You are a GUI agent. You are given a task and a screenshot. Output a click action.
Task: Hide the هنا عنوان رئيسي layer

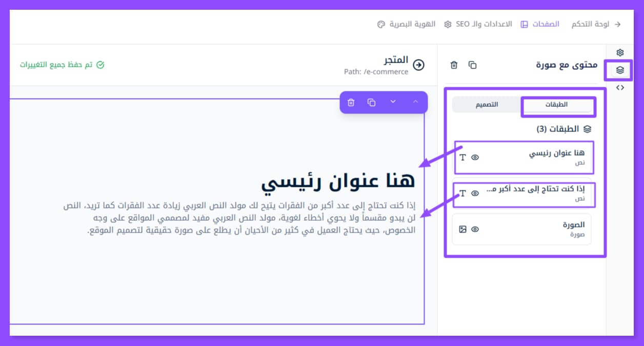(475, 158)
